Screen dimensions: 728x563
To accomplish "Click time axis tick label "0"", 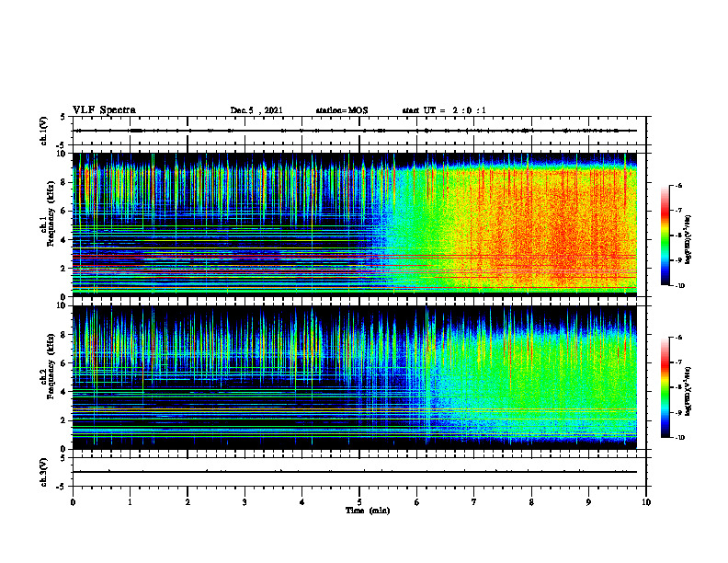I will click(x=73, y=502).
